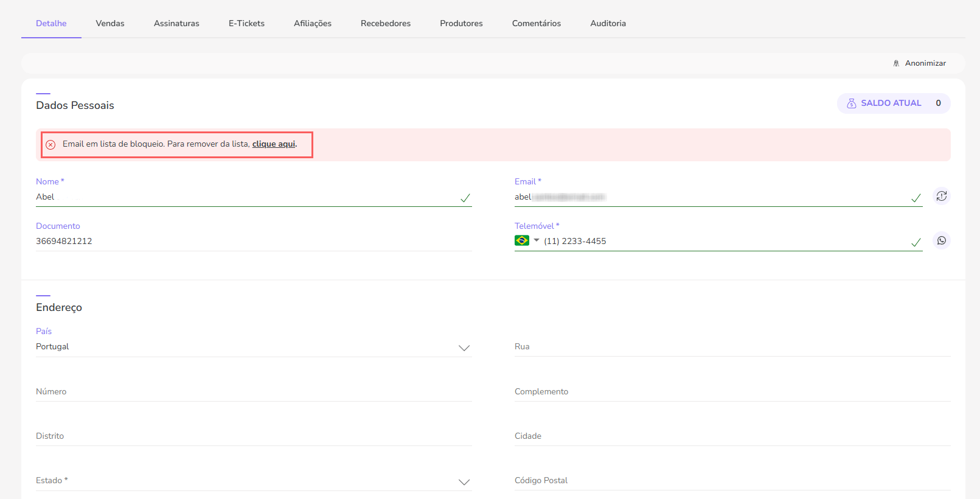The width and height of the screenshot is (980, 499).
Task: Open WhatsApp icon next to phone number
Action: tap(941, 240)
